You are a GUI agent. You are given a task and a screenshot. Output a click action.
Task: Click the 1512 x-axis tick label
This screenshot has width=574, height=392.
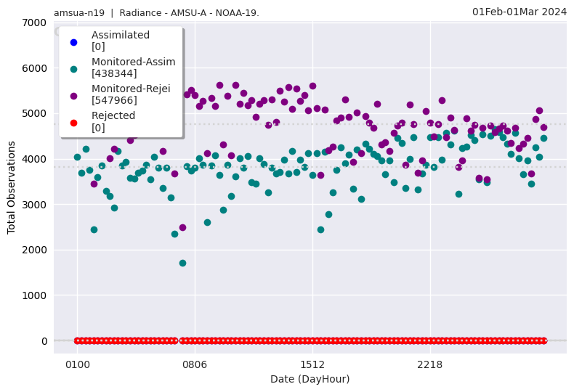tap(312, 364)
